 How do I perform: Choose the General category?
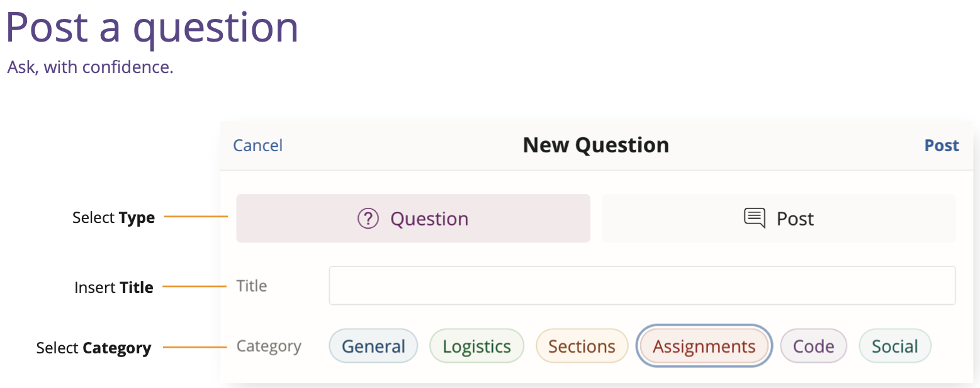pyautogui.click(x=373, y=346)
